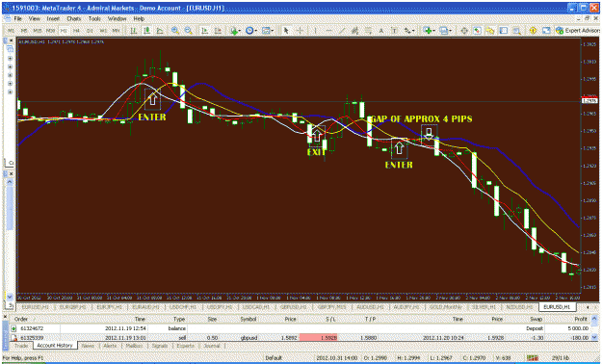Toggle the active H1 timeframe button
The width and height of the screenshot is (602, 364).
coord(64,31)
